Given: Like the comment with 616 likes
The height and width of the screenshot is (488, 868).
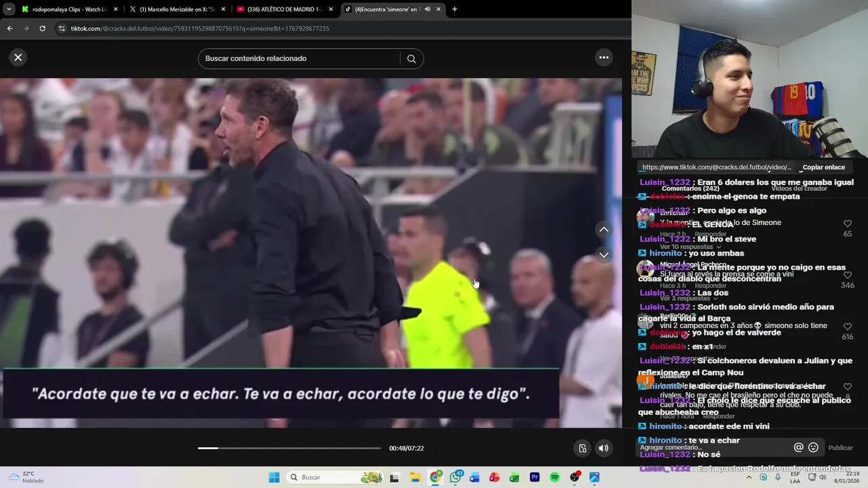Looking at the screenshot, I should [x=848, y=327].
